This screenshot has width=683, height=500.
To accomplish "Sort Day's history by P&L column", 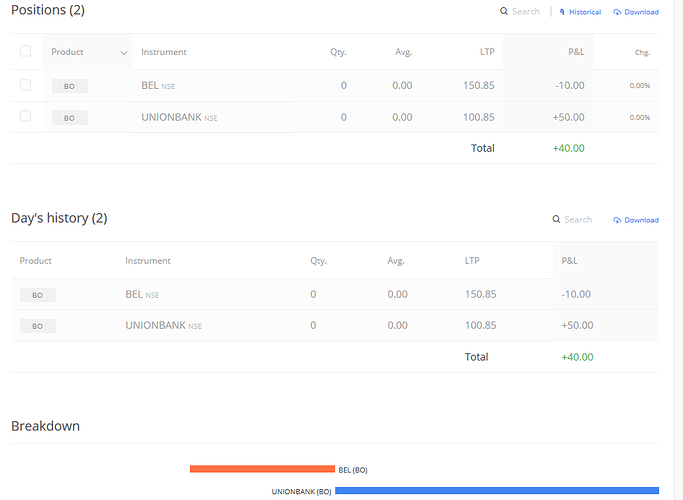I will point(569,260).
